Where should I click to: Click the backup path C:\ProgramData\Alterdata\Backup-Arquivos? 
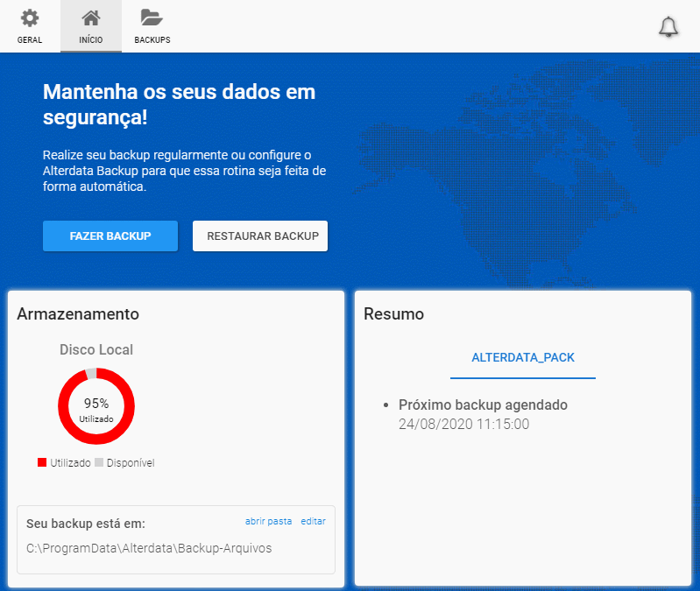point(149,548)
